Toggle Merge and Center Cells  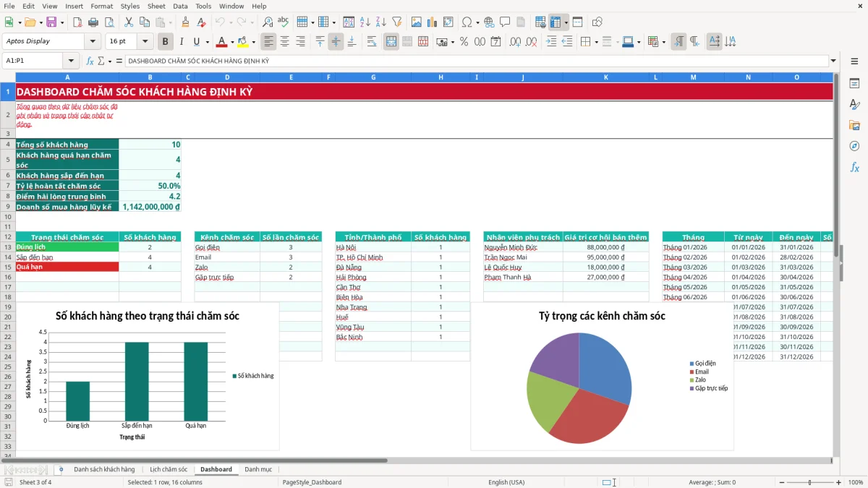391,41
